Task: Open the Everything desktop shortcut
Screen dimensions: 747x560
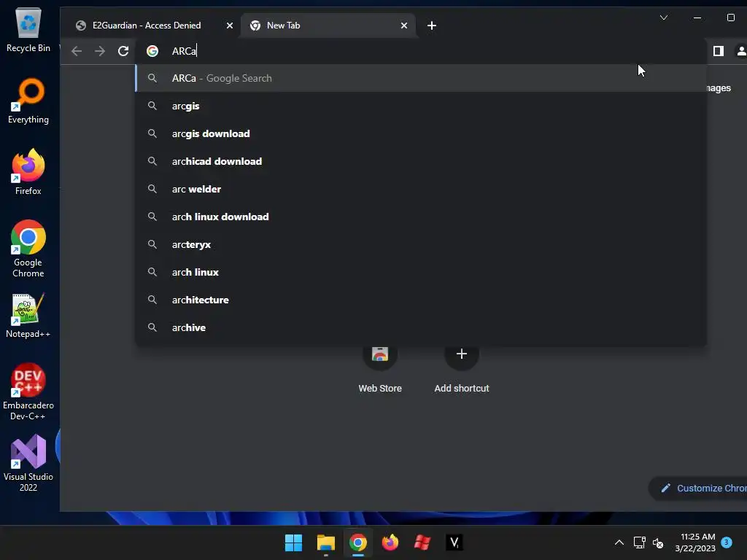Action: coord(28,101)
